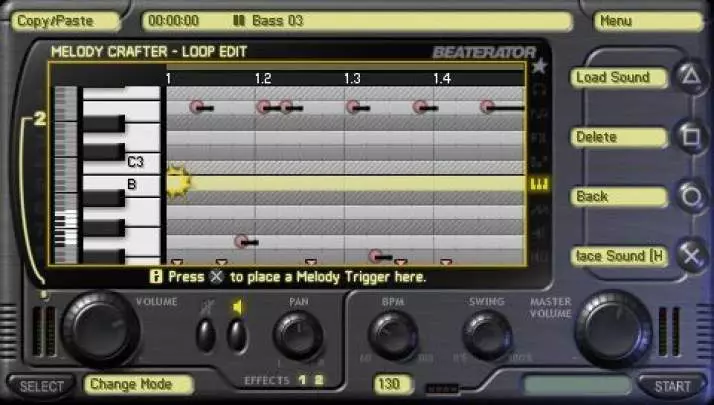Click the circle button icon beside Back
Screen dimensions: 714x405
(x=691, y=196)
